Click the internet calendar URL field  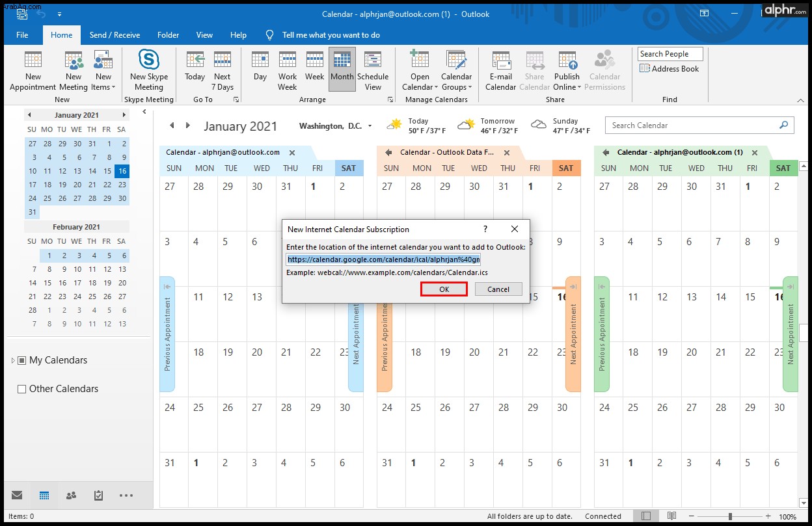click(383, 259)
